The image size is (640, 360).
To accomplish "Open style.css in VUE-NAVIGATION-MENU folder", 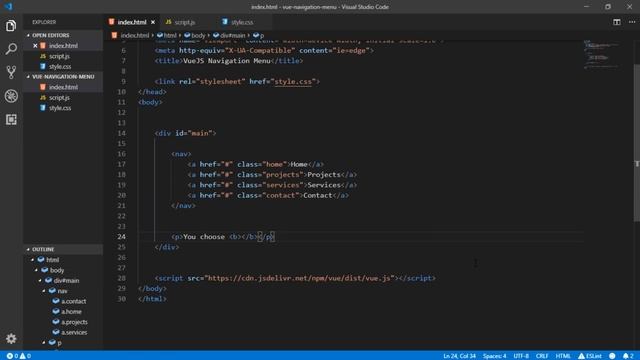I will pos(60,108).
